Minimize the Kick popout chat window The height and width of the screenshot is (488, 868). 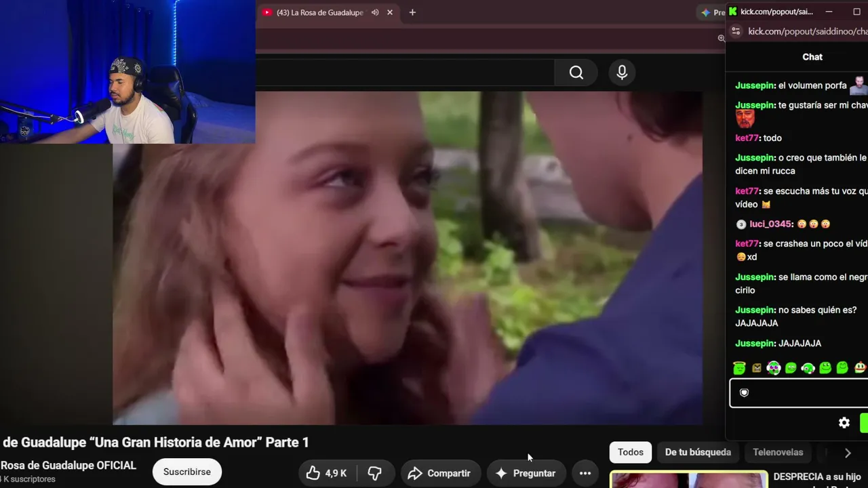(x=829, y=12)
